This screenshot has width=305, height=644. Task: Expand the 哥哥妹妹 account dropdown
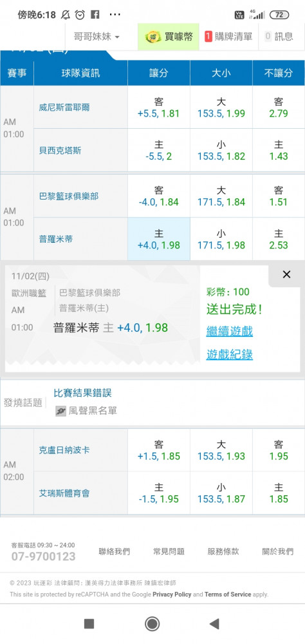(97, 37)
